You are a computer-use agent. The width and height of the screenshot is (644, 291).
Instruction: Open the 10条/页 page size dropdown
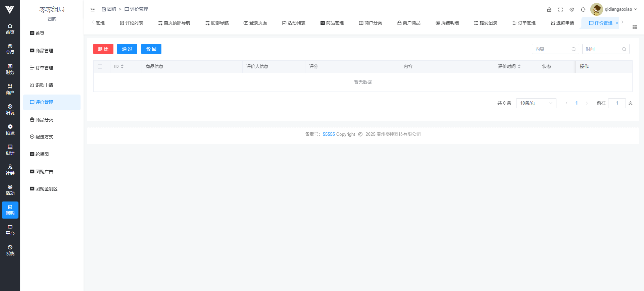coord(536,103)
